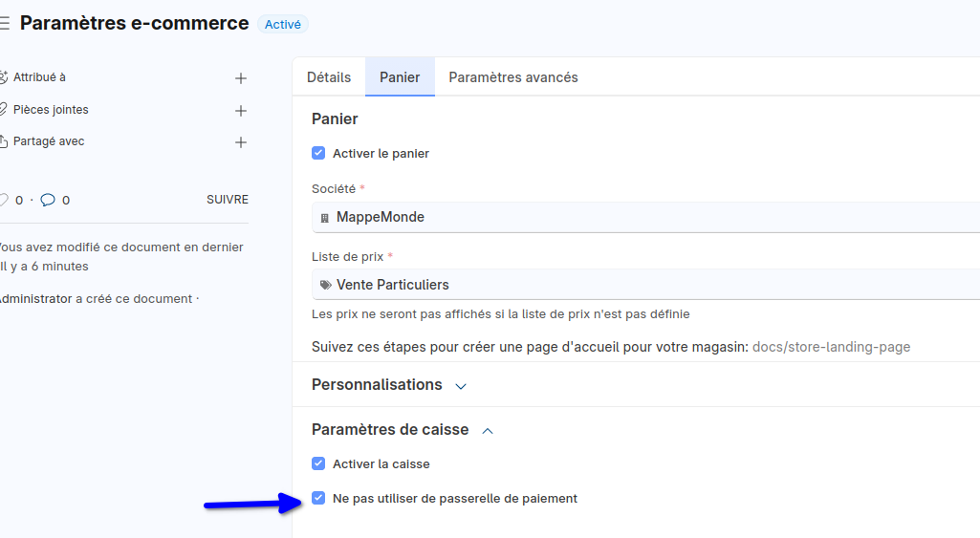This screenshot has height=538, width=980.
Task: Share document with the Partagé avec plus icon
Action: point(241,142)
